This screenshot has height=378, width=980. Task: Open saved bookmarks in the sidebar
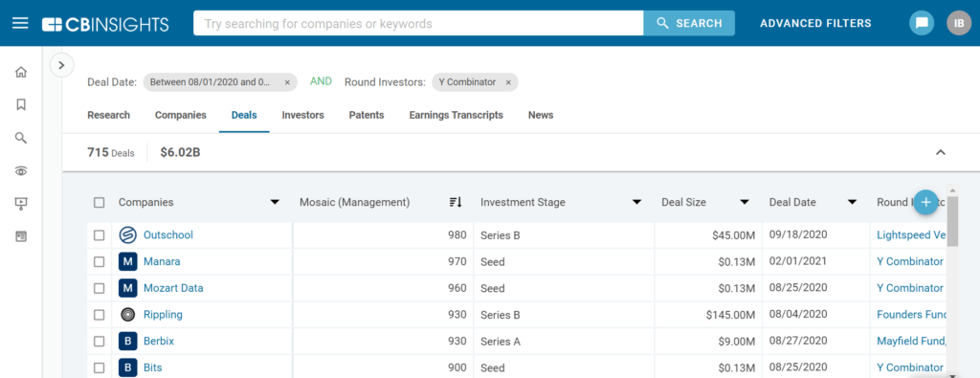[x=21, y=105]
